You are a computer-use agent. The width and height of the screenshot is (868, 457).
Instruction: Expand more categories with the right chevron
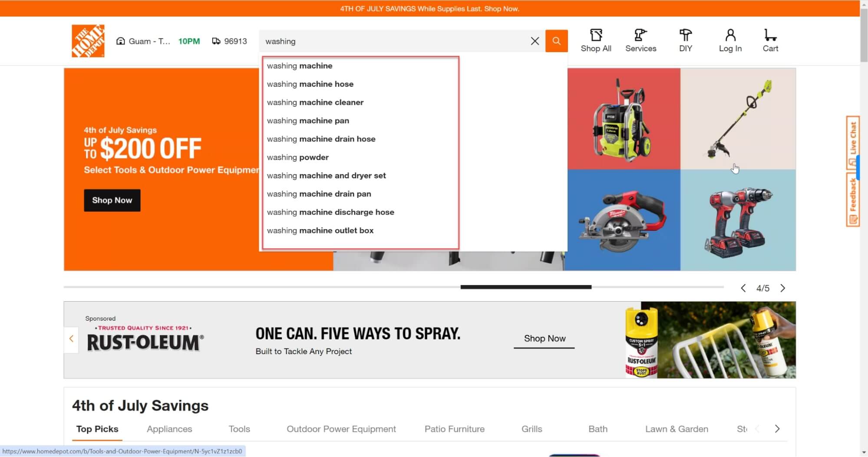coord(777,429)
